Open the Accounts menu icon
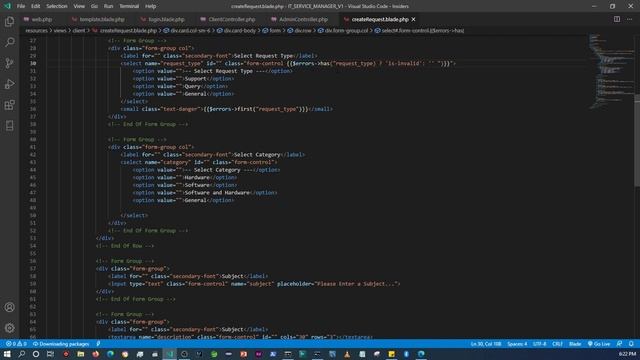The image size is (640, 360). tap(9, 307)
